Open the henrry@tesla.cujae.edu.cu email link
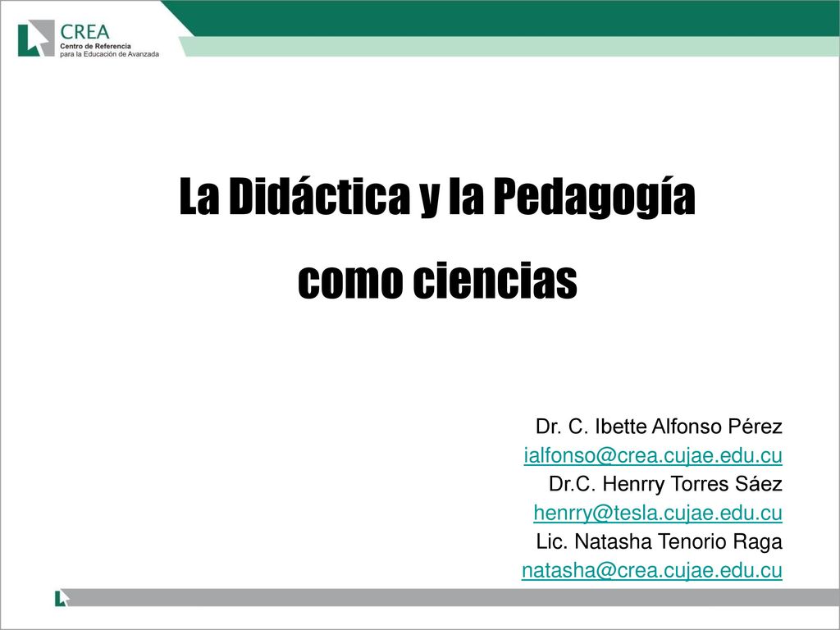 pos(658,513)
